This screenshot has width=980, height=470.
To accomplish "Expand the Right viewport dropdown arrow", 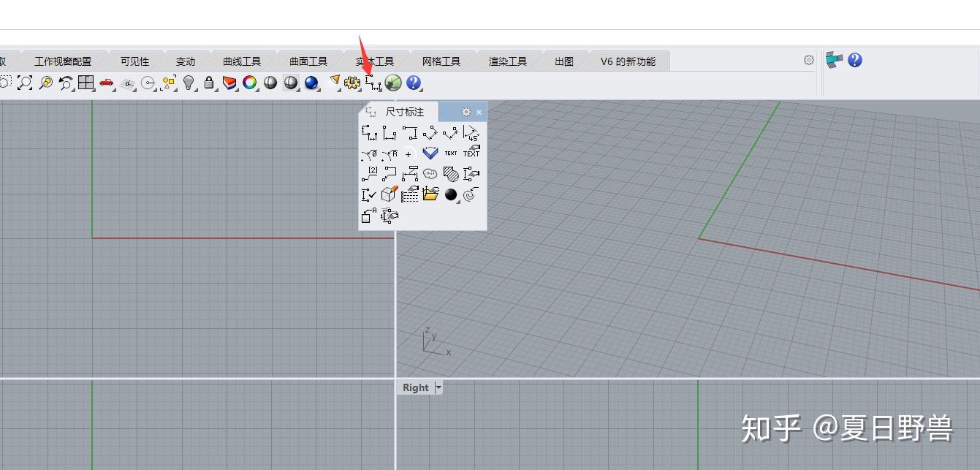I will pos(438,387).
